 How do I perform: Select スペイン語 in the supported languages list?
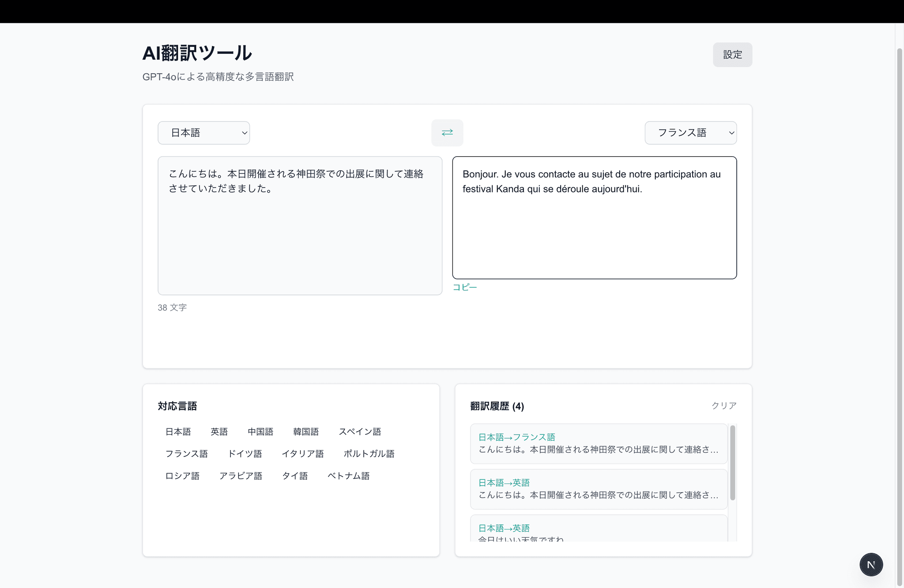pos(360,432)
